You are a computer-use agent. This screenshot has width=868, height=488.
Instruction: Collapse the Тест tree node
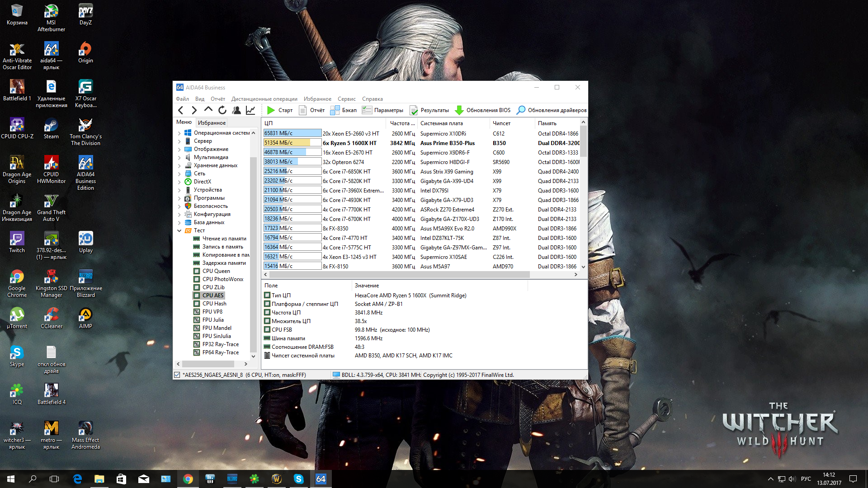(x=179, y=231)
